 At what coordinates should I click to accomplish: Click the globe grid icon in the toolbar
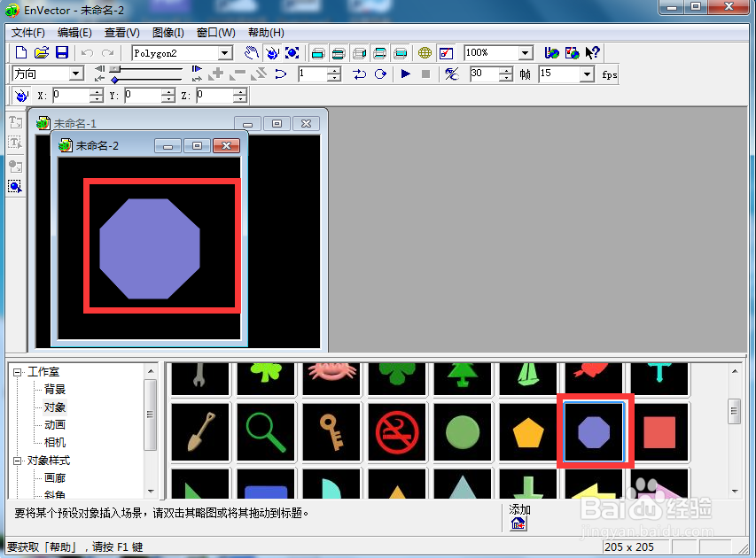(x=425, y=52)
